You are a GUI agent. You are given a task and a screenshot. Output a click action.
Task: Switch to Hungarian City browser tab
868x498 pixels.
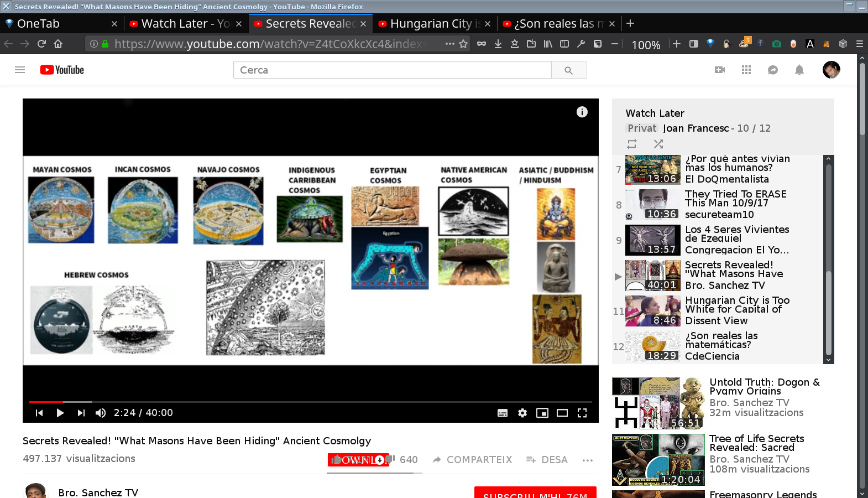tap(434, 24)
